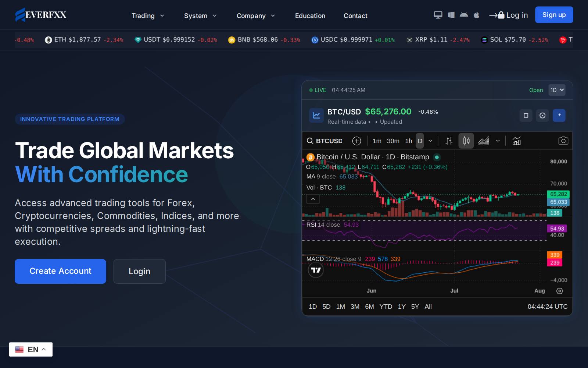This screenshot has width=588, height=368.
Task: Set chart range to 1M
Action: (x=341, y=307)
